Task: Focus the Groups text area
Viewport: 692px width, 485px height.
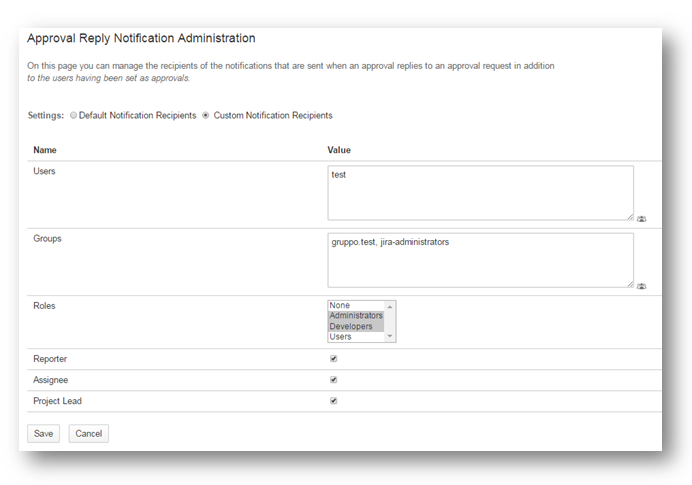Action: tap(480, 260)
